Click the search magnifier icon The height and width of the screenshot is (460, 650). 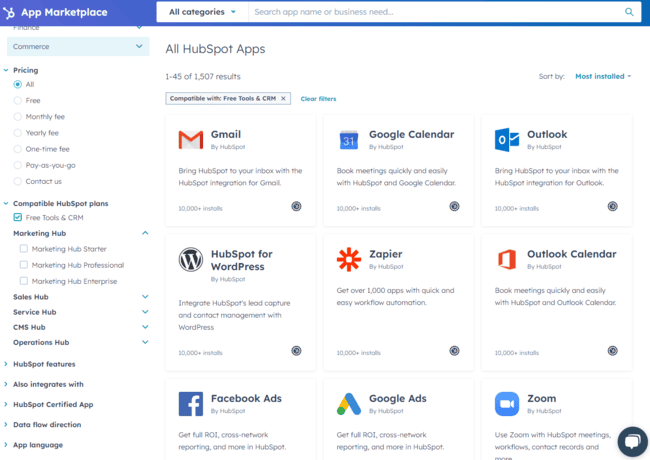[x=629, y=12]
